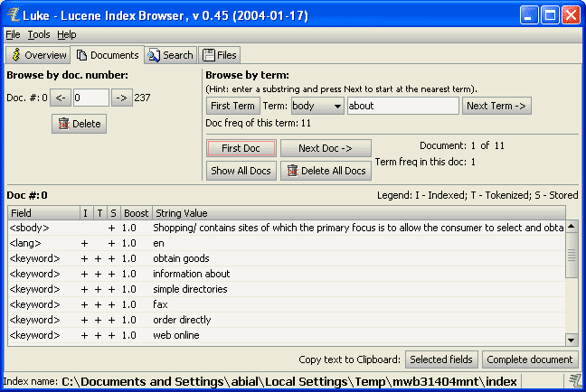Click the index name path in status bar
This screenshot has width=586, height=392.
(x=288, y=381)
